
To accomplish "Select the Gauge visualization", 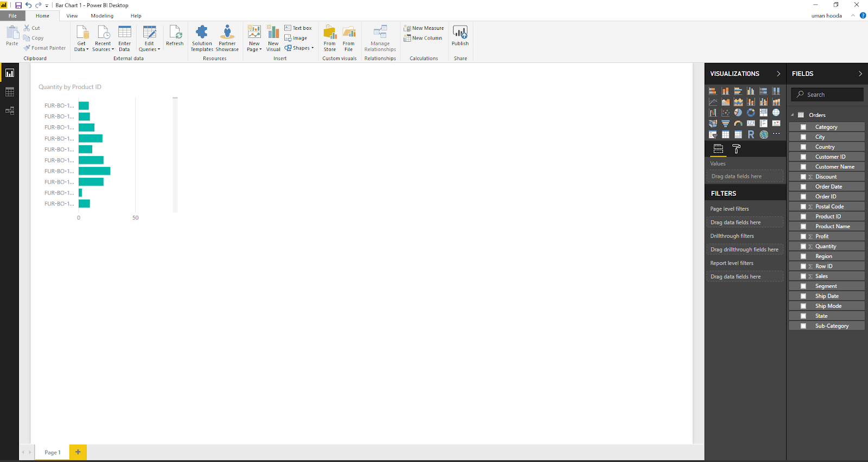I will click(x=738, y=124).
